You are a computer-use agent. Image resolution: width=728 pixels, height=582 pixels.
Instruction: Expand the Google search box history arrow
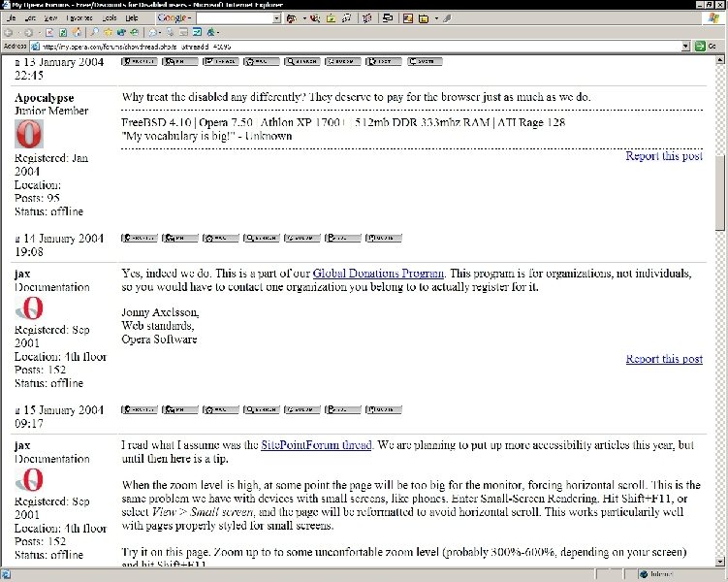pyautogui.click(x=276, y=18)
